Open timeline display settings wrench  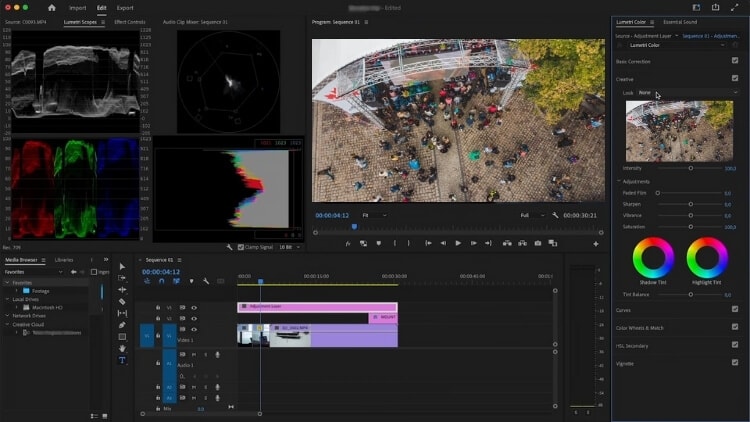[206, 281]
